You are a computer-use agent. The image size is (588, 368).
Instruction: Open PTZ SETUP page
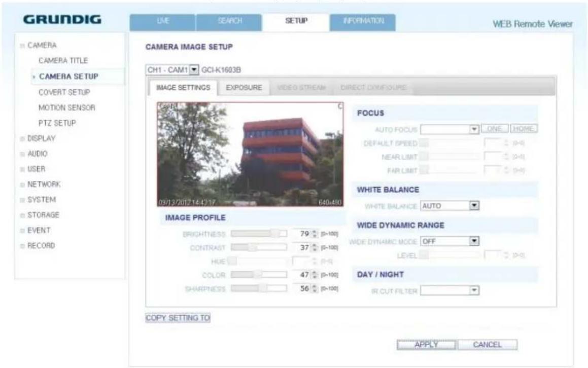click(57, 123)
